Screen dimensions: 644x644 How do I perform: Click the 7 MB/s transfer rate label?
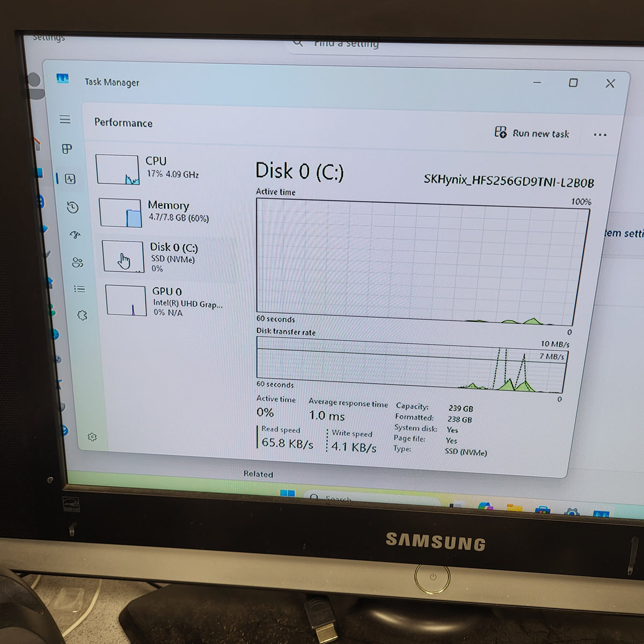point(552,356)
